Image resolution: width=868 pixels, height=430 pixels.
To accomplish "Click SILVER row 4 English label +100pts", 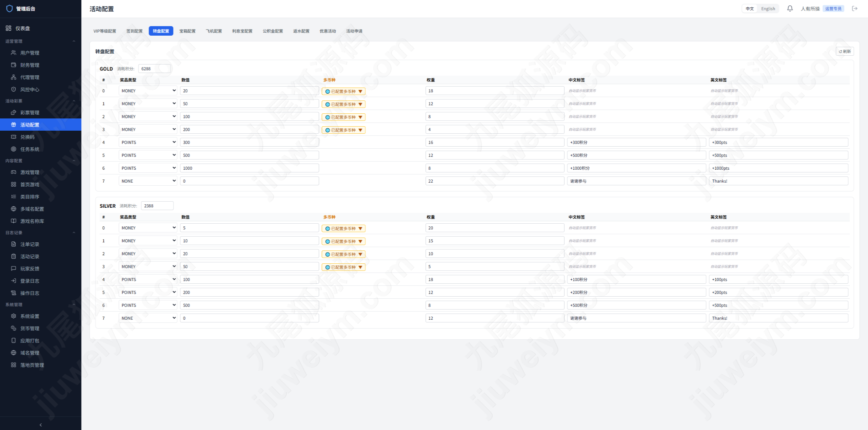I will (778, 279).
